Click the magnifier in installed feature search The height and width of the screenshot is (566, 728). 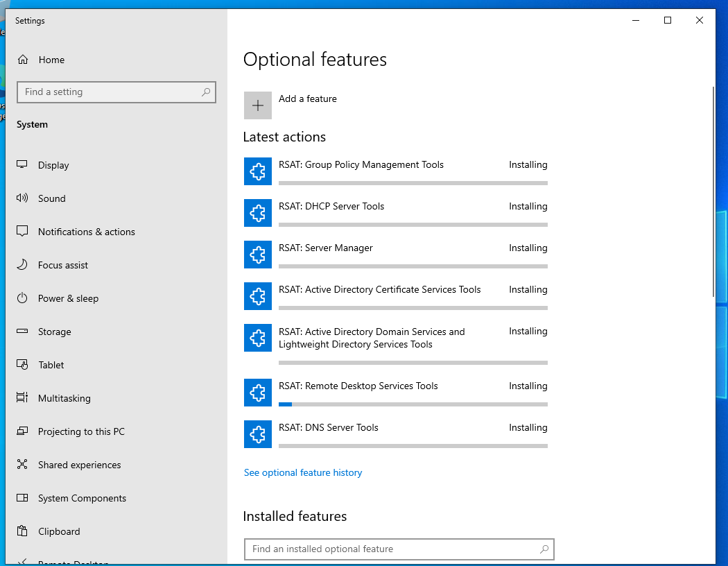pyautogui.click(x=544, y=549)
